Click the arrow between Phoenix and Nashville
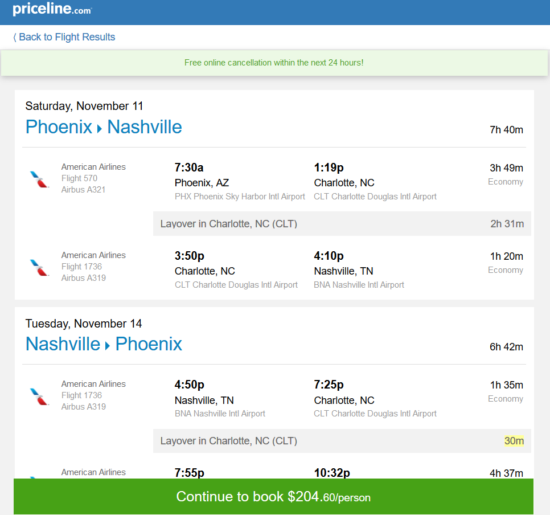This screenshot has width=550, height=515. pyautogui.click(x=99, y=129)
